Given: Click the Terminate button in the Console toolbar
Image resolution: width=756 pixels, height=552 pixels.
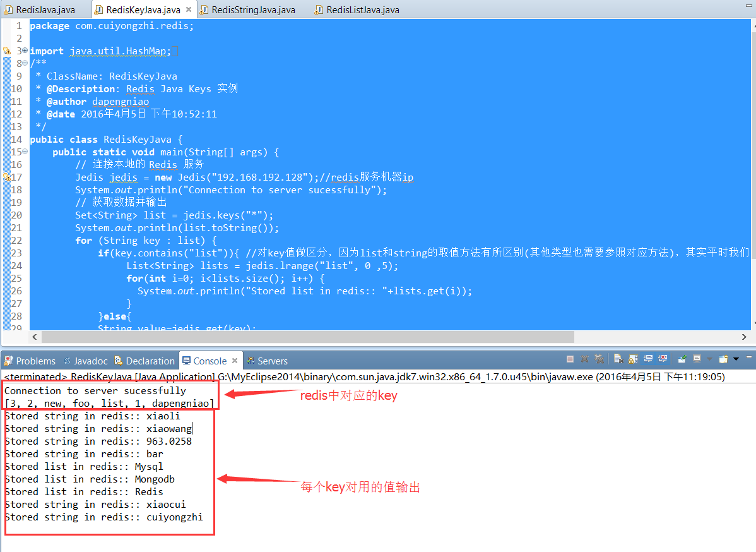Looking at the screenshot, I should [x=570, y=359].
